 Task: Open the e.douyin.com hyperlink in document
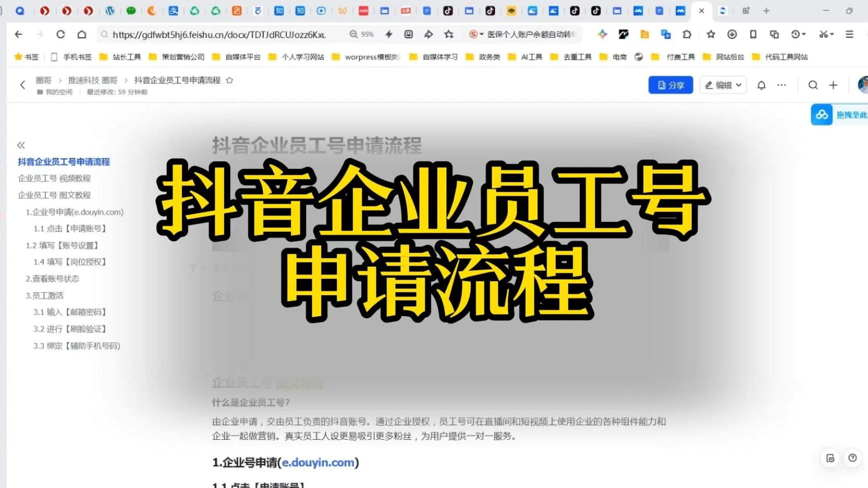pos(318,463)
